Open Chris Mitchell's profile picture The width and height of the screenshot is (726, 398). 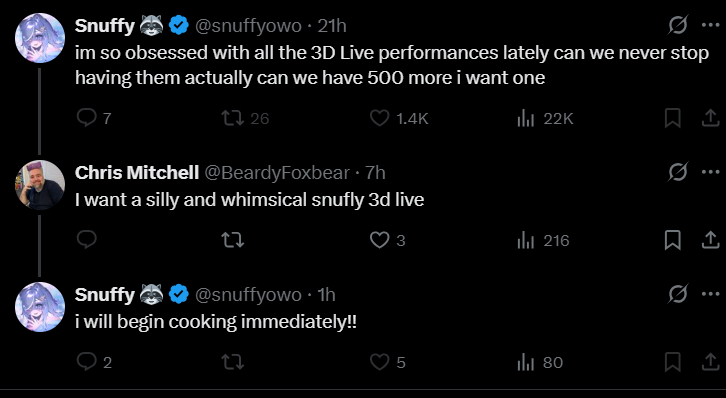(40, 185)
